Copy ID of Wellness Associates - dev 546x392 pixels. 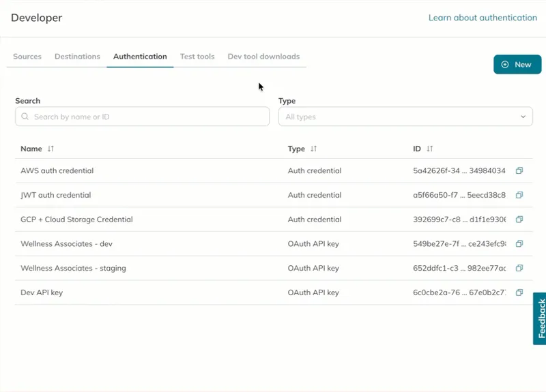coord(519,243)
